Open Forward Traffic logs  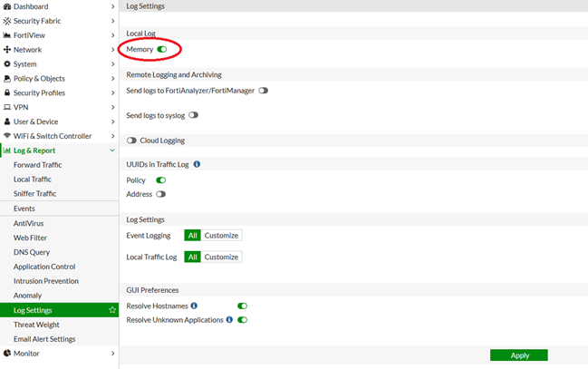(x=37, y=165)
